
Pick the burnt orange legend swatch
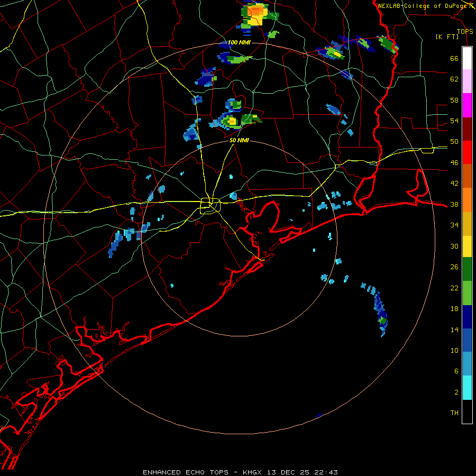[467, 176]
